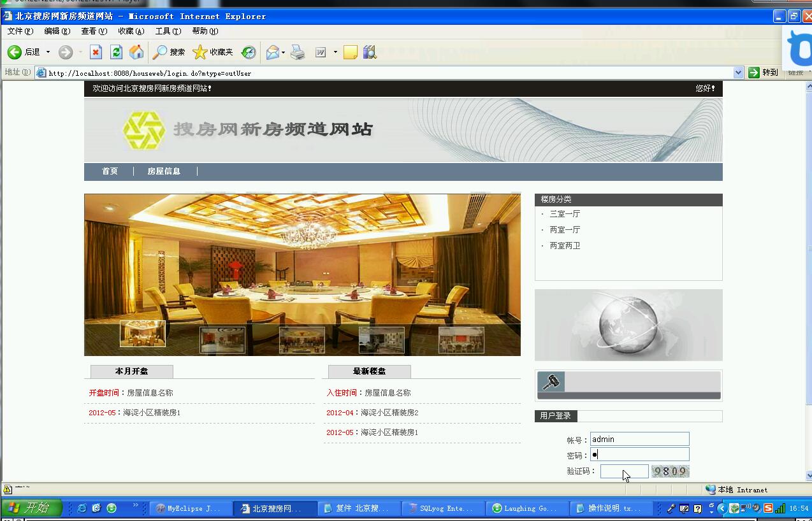The image size is (812, 521).
Task: Expand the quick launch chevron
Action: [x=136, y=506]
